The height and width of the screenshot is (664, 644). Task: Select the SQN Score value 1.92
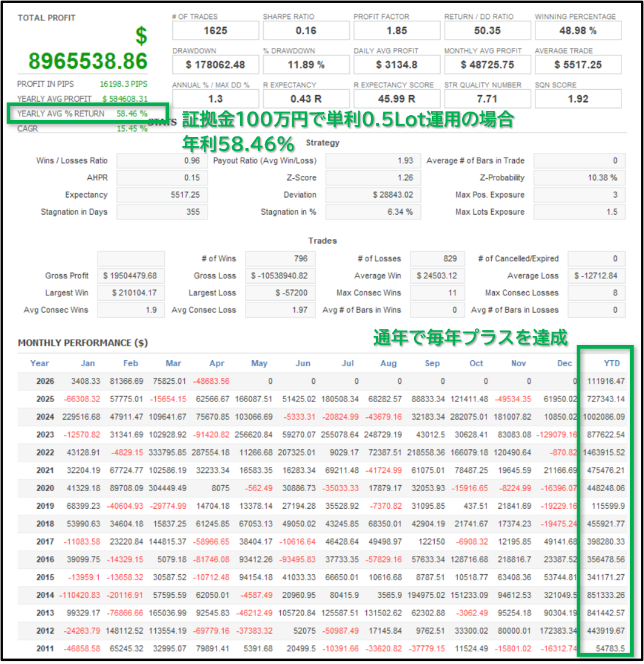coord(578,99)
